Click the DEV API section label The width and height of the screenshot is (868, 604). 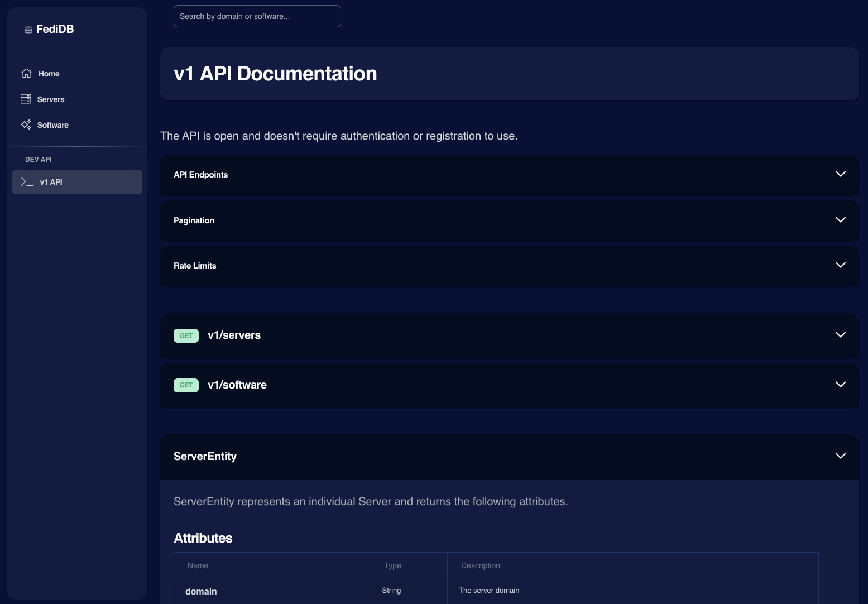(x=39, y=160)
